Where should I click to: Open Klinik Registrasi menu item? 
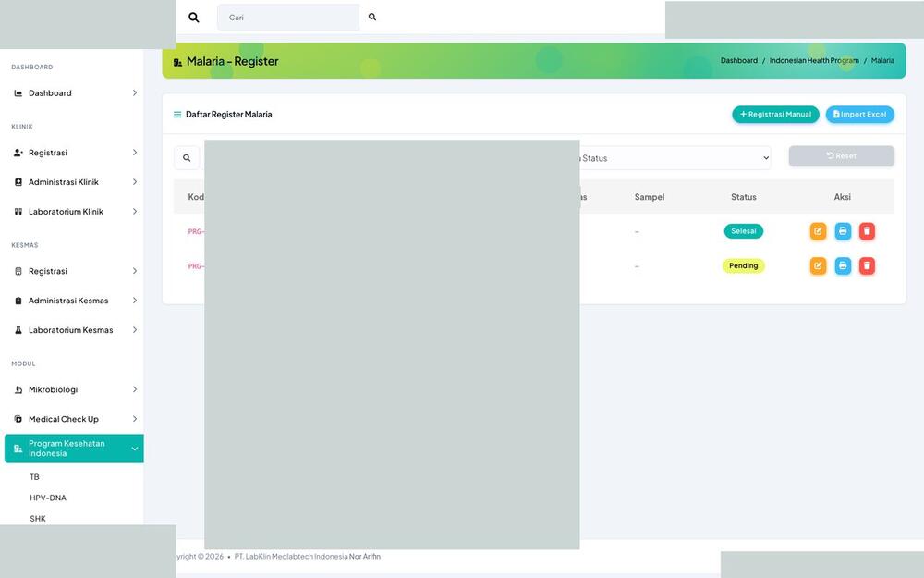coord(74,153)
